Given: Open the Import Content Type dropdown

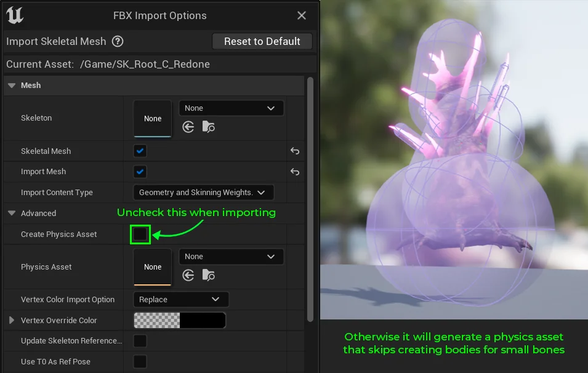Looking at the screenshot, I should pyautogui.click(x=203, y=193).
